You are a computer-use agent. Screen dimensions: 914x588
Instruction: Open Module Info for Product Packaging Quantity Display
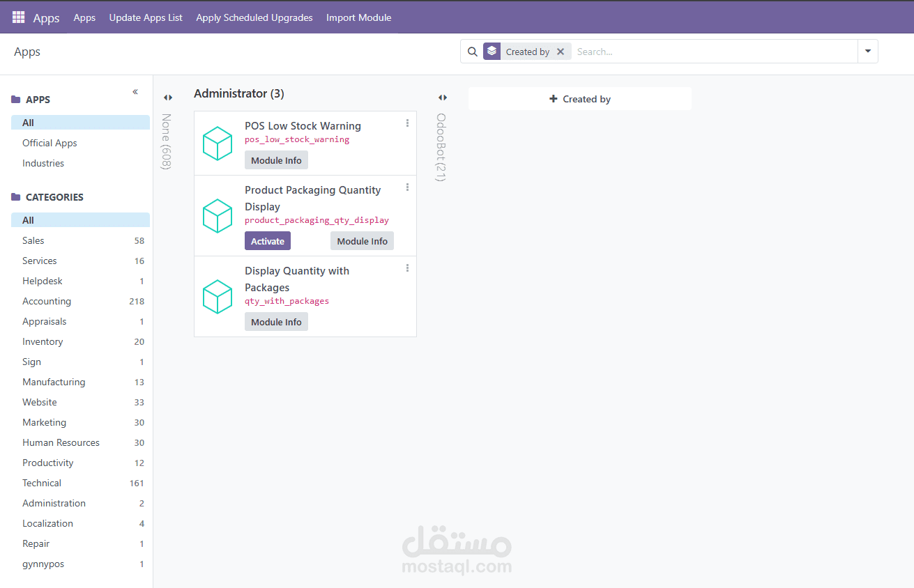tap(363, 241)
